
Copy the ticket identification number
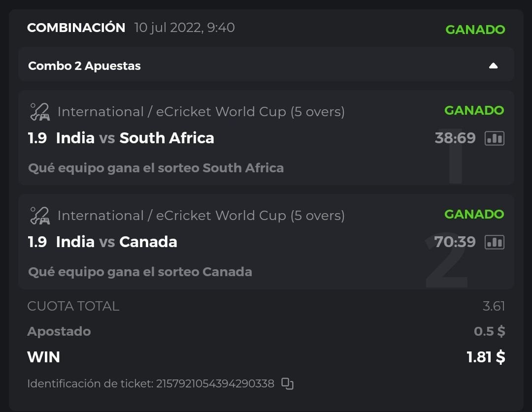coord(287,383)
